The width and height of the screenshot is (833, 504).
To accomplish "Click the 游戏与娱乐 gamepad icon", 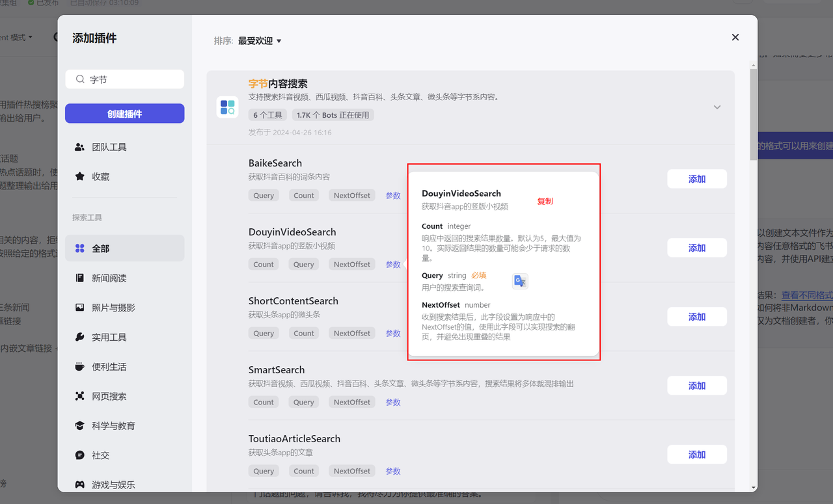I will 80,484.
